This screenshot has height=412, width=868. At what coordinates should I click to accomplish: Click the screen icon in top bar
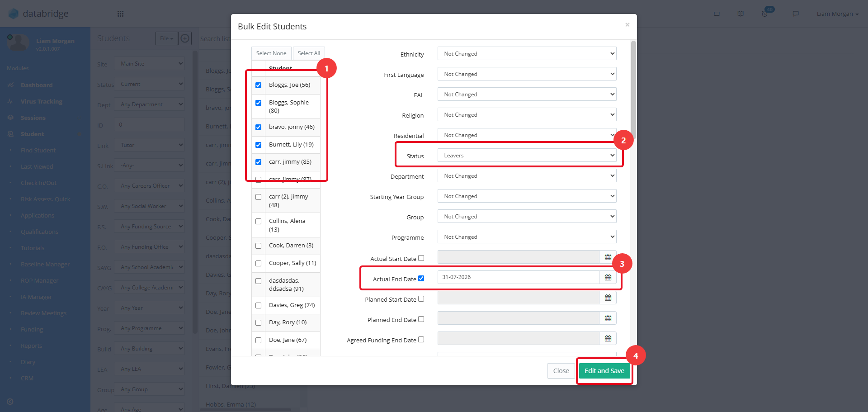coord(717,14)
